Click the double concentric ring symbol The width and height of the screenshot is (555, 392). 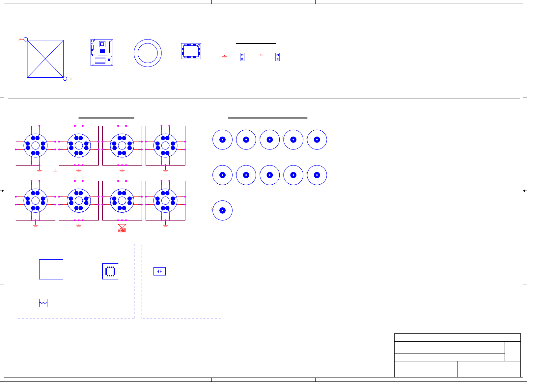tap(148, 53)
